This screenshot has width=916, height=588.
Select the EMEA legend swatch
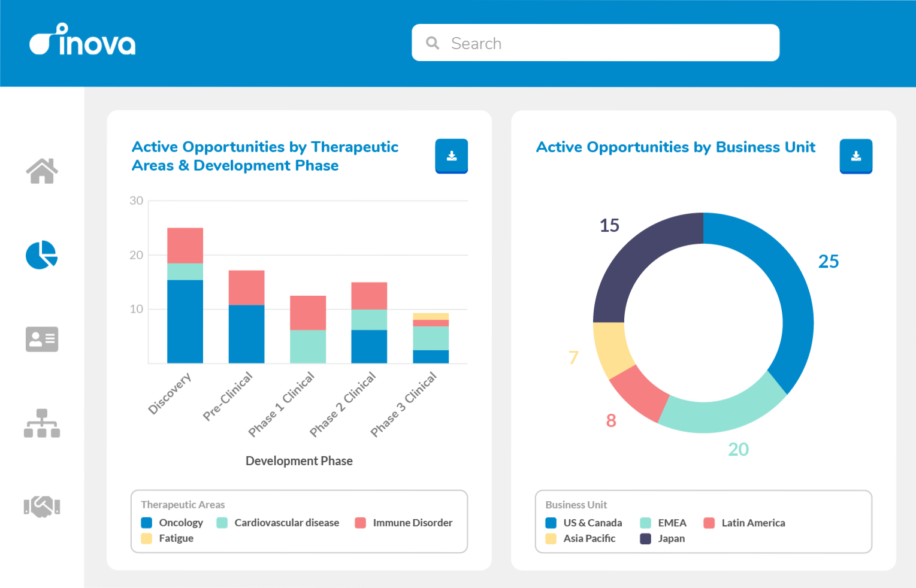646,523
